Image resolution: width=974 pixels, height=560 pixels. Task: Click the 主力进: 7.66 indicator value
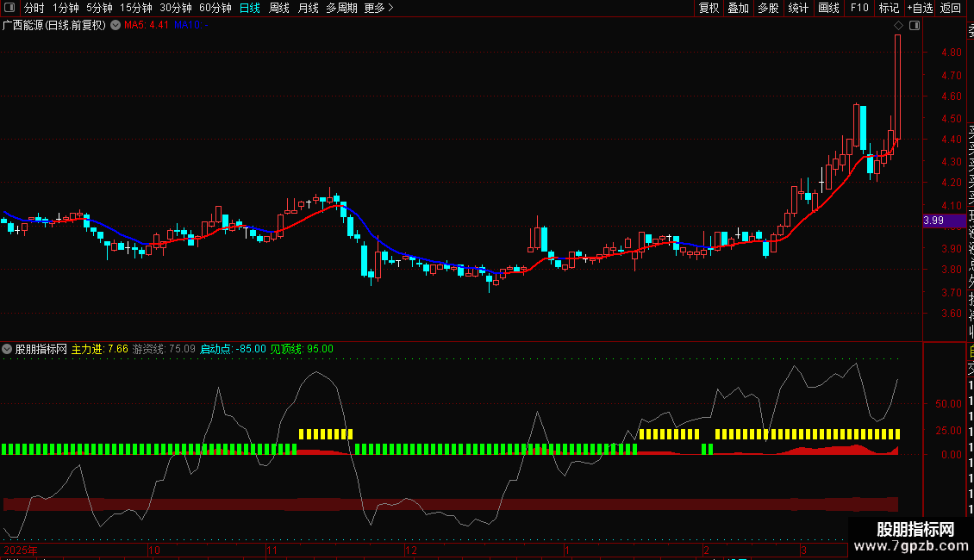tap(99, 349)
